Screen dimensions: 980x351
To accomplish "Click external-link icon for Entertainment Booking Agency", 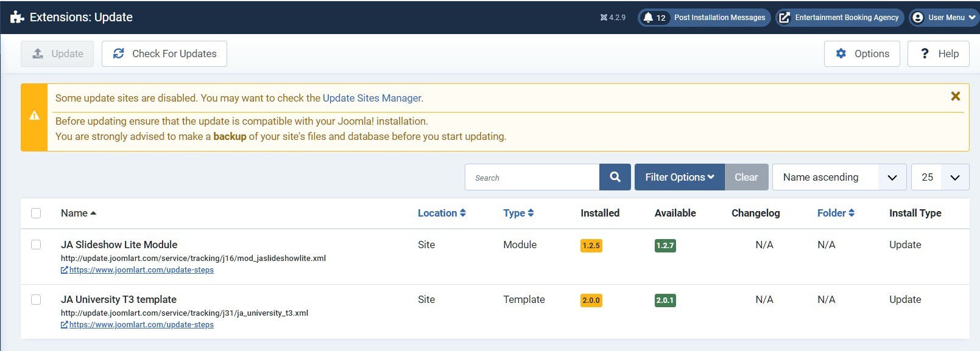I will [784, 18].
